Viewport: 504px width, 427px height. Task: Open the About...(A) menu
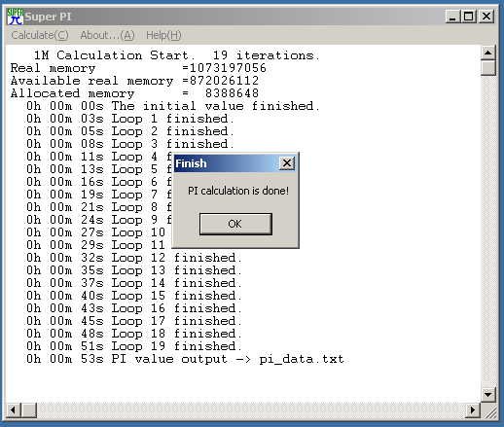click(x=107, y=35)
